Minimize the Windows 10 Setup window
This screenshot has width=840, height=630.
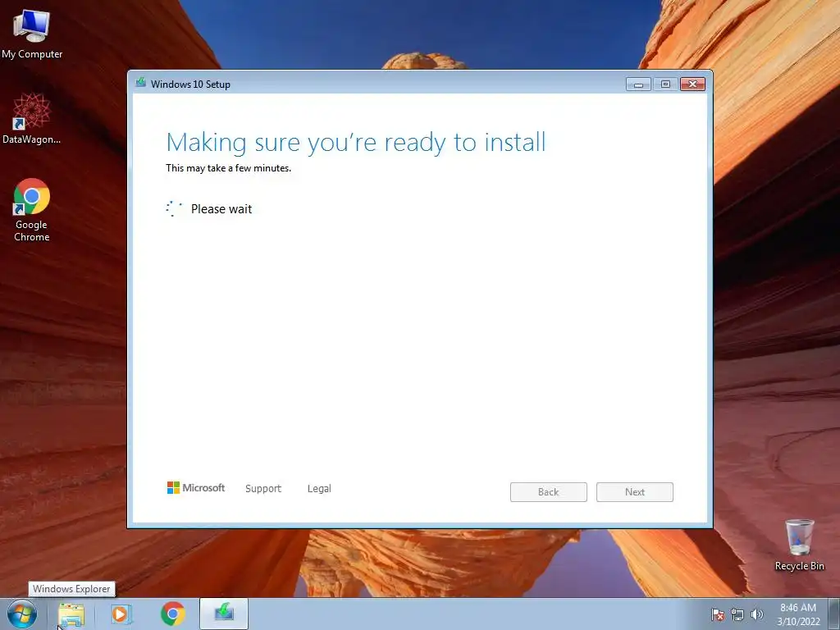(638, 84)
